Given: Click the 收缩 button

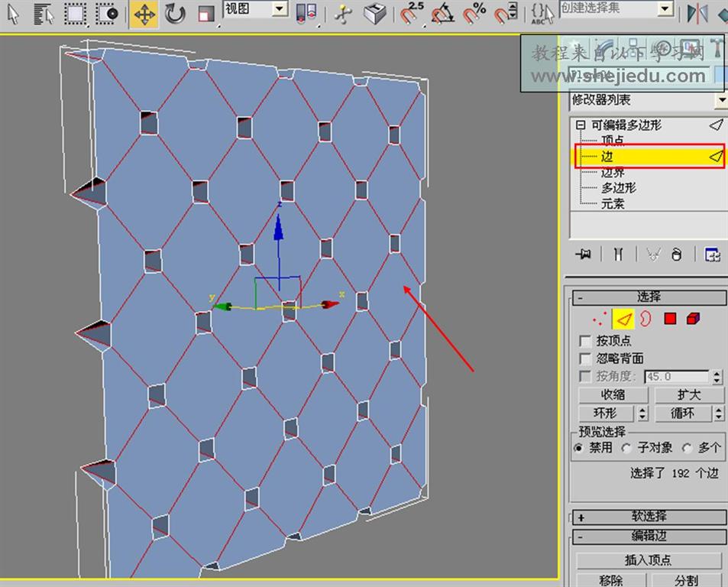Looking at the screenshot, I should 613,395.
